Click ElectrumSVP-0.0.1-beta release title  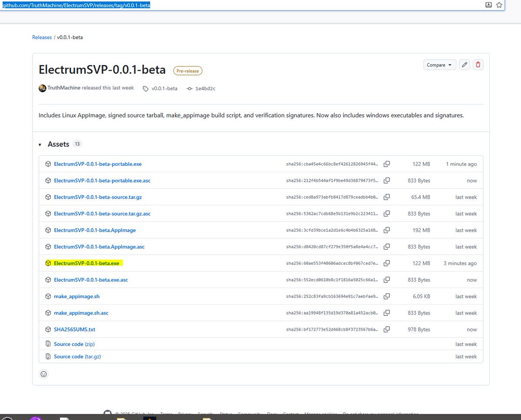click(x=102, y=69)
